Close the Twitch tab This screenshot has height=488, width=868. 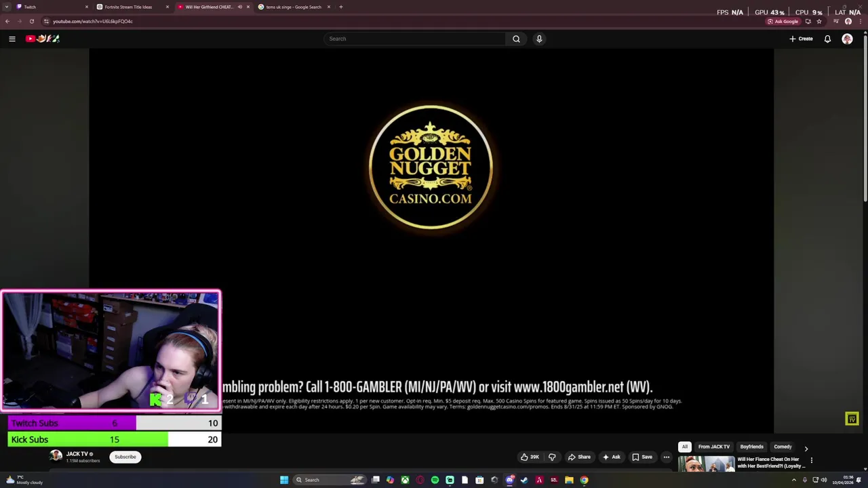(x=86, y=7)
